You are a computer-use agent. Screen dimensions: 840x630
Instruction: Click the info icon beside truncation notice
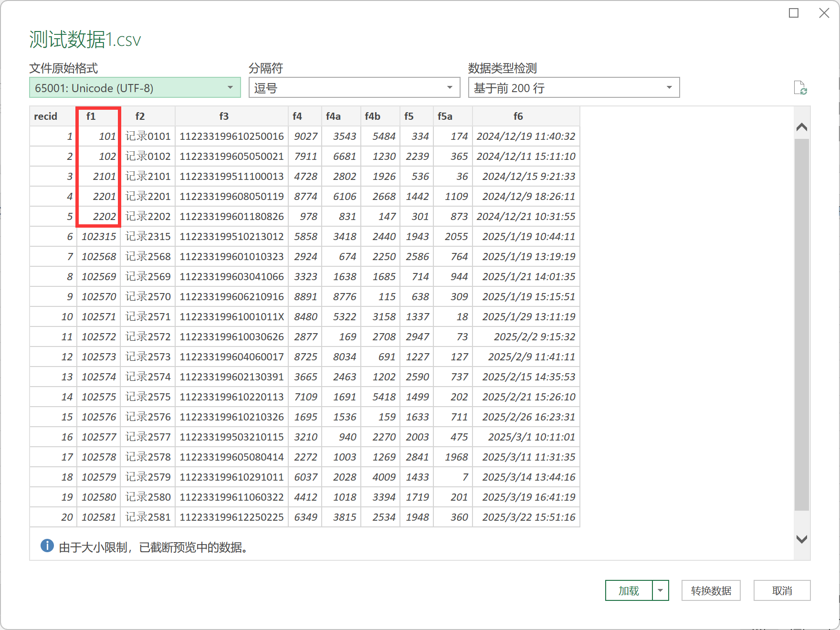coord(47,546)
